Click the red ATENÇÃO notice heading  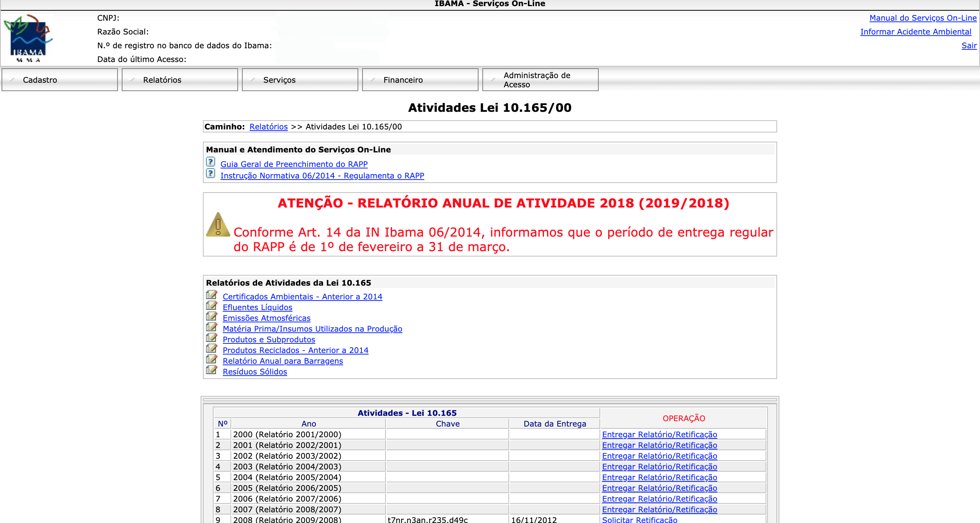[x=503, y=203]
